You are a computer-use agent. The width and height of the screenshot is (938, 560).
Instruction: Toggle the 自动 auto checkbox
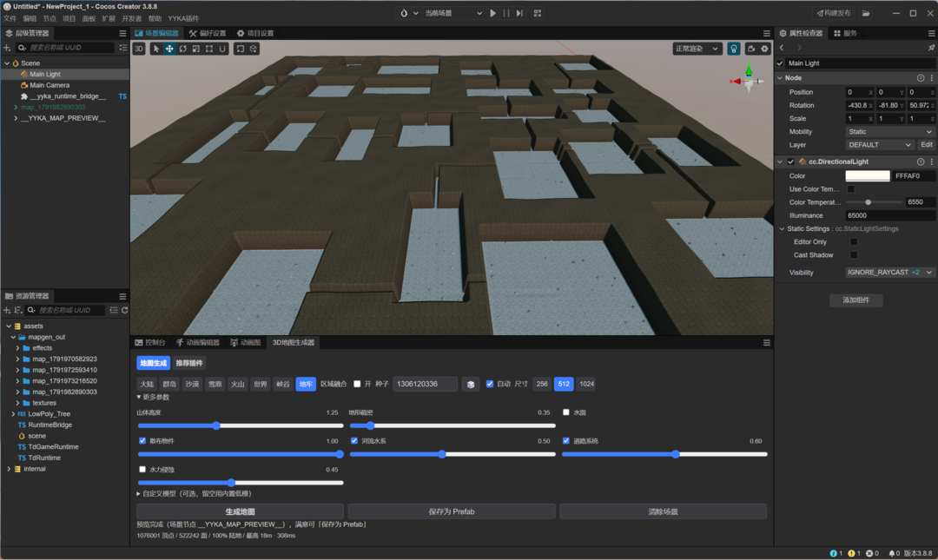(x=489, y=384)
